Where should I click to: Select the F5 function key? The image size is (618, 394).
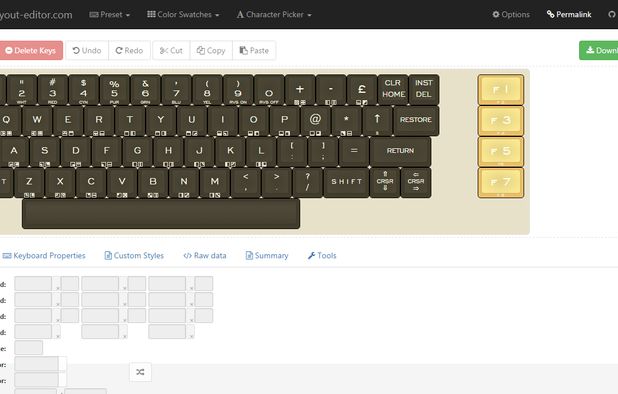point(501,151)
